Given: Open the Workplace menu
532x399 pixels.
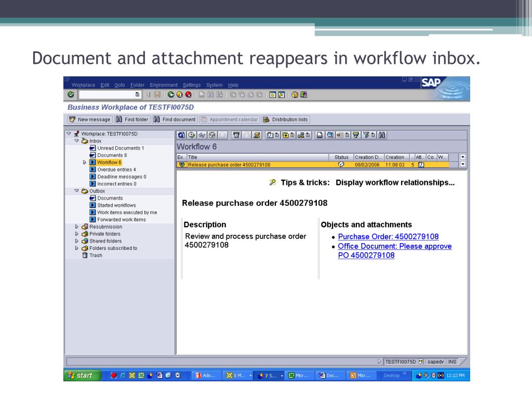Looking at the screenshot, I should pos(83,85).
